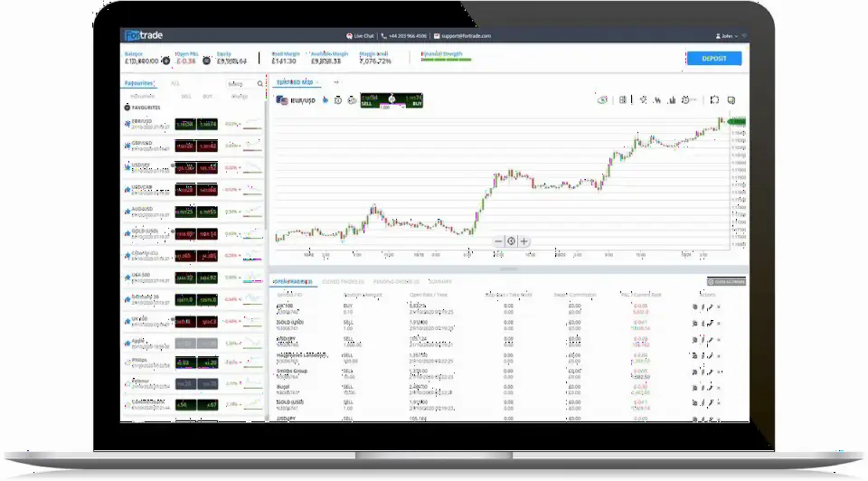This screenshot has width=868, height=481.
Task: Click the +44 203 966 4506 phone link
Action: (x=403, y=36)
